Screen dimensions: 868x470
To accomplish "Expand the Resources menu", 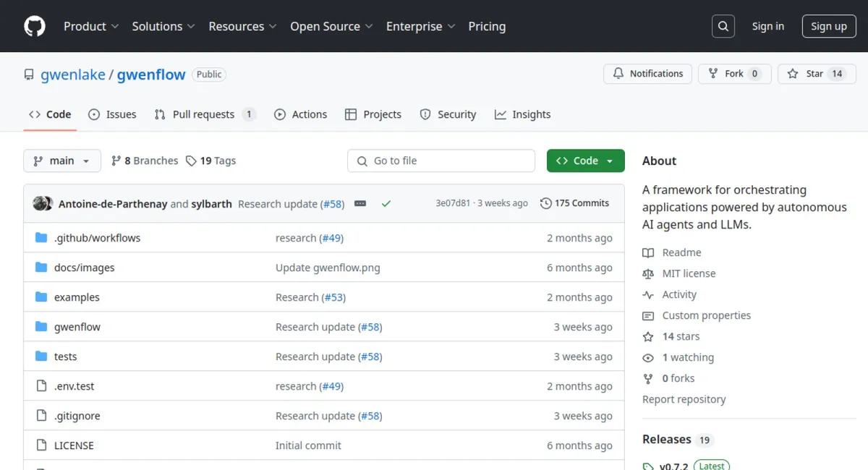I will point(242,26).
